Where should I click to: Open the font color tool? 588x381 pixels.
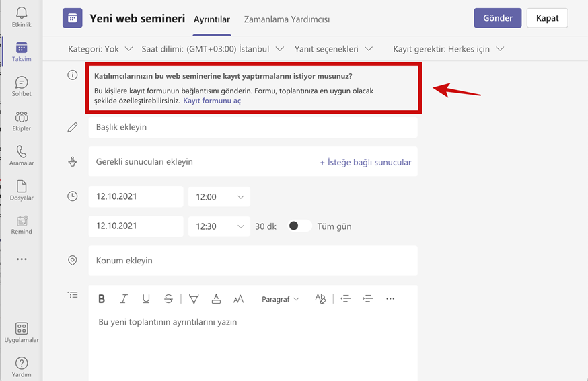(216, 298)
